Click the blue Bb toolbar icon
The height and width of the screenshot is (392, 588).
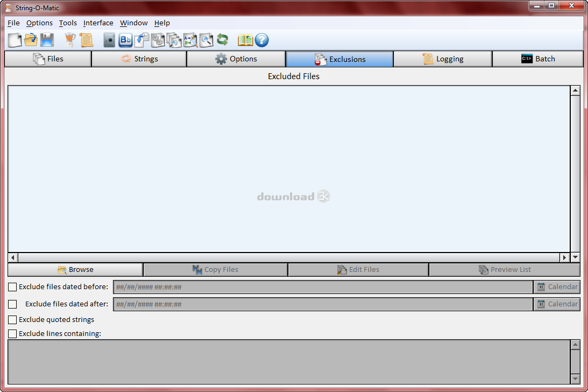coord(125,40)
